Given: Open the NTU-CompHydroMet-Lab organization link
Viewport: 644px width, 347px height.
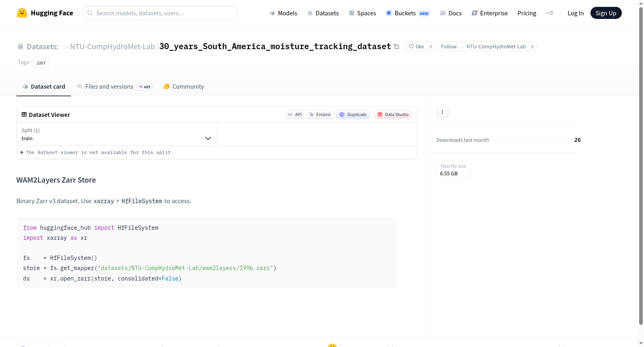Looking at the screenshot, I should point(112,46).
